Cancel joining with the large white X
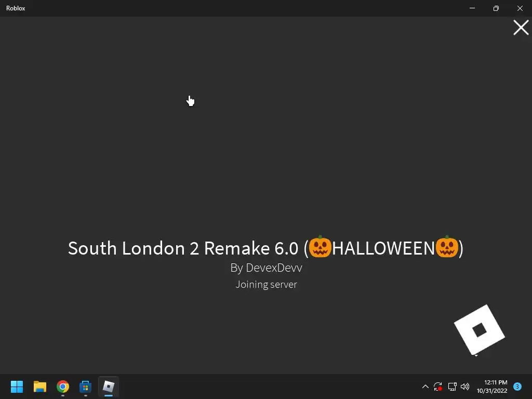532x399 pixels. pos(521,28)
